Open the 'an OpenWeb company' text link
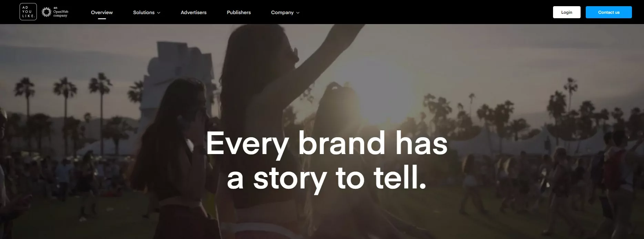 (61, 12)
